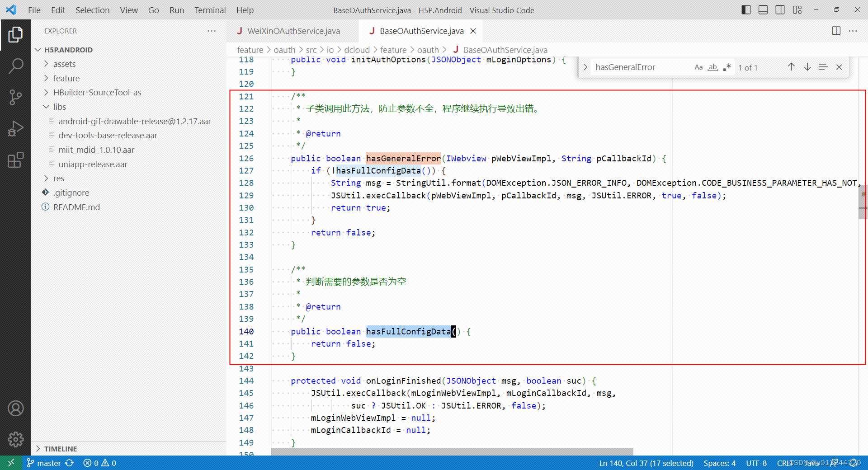Toggle Secondary Side Bar layout icon

click(780, 10)
